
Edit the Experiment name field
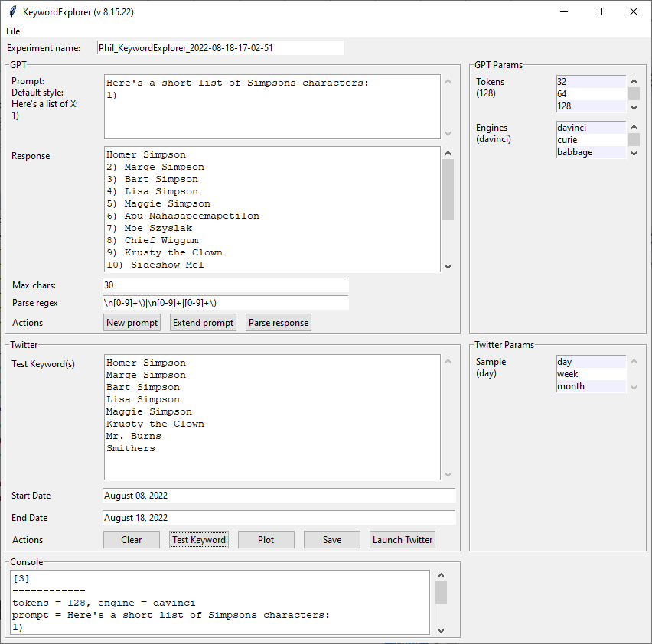[220, 48]
